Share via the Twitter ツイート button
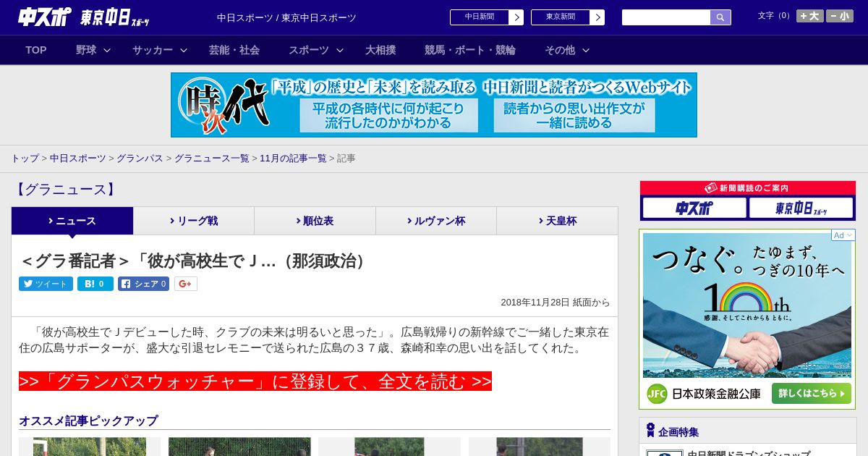 pos(46,284)
